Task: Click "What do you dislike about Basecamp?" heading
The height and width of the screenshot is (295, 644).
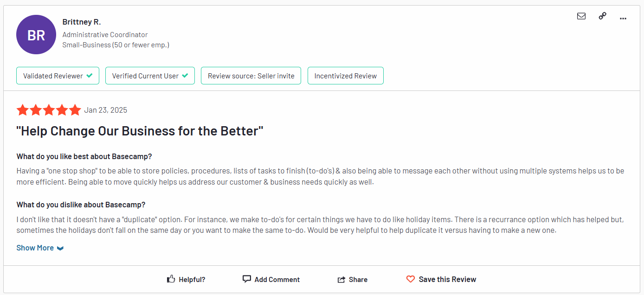Action: pos(81,205)
